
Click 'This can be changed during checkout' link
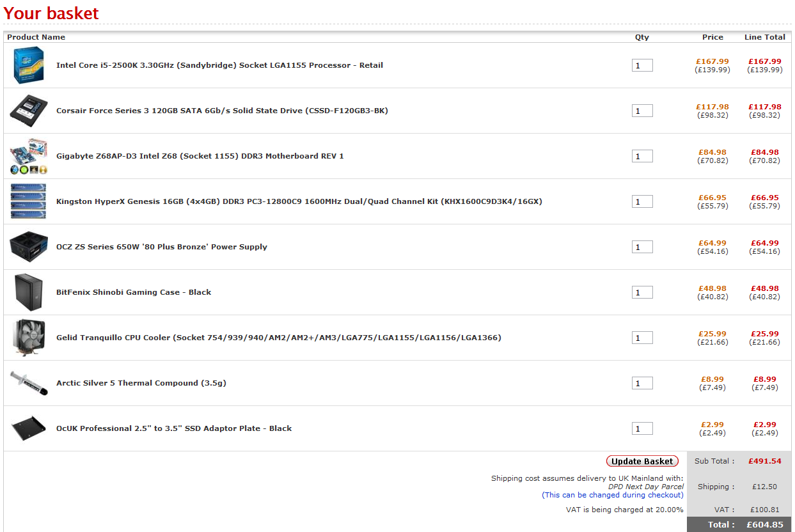(613, 495)
